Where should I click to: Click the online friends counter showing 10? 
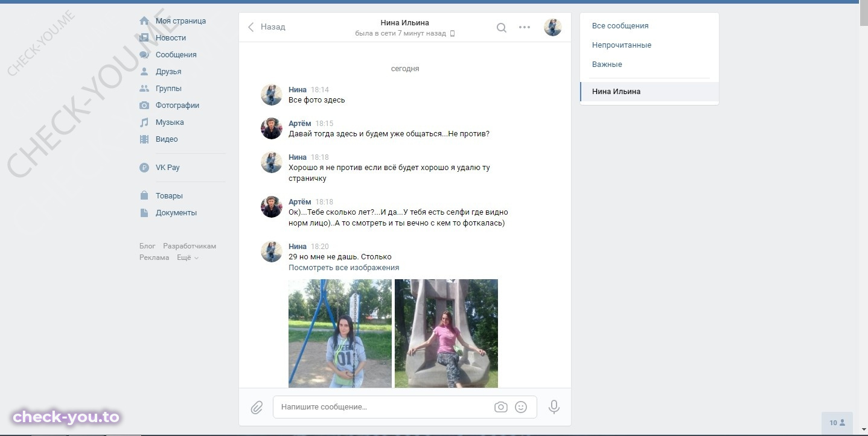837,423
